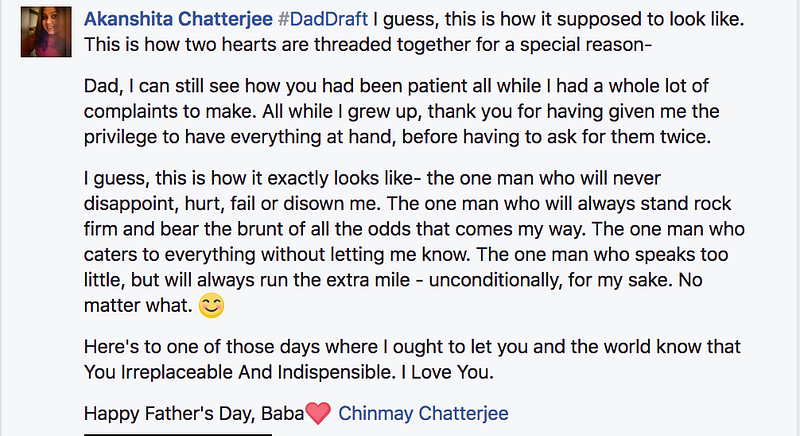Open the tagged Chinmay Chatterjee profile link
This screenshot has height=436, width=800.
[423, 413]
